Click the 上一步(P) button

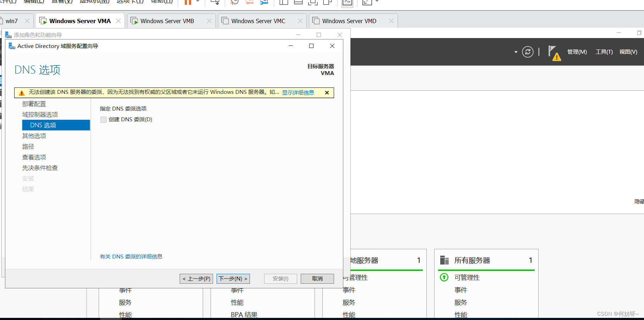point(196,279)
